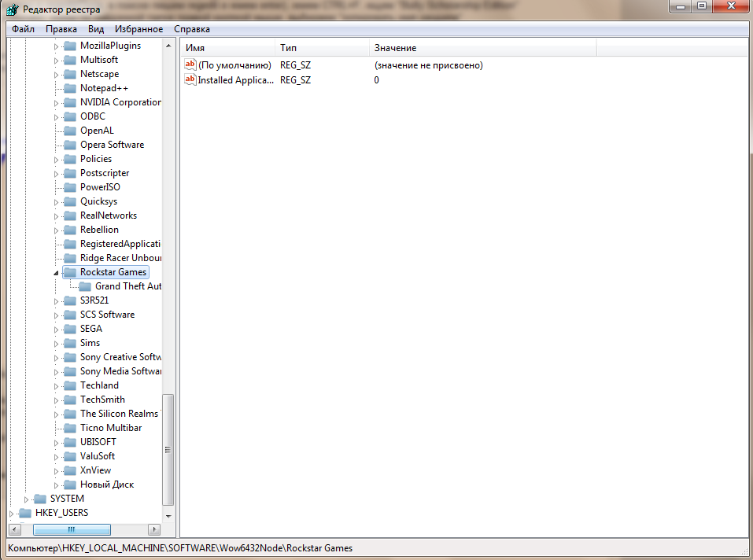The image size is (753, 560).
Task: Click the Sims folder icon
Action: pyautogui.click(x=70, y=343)
